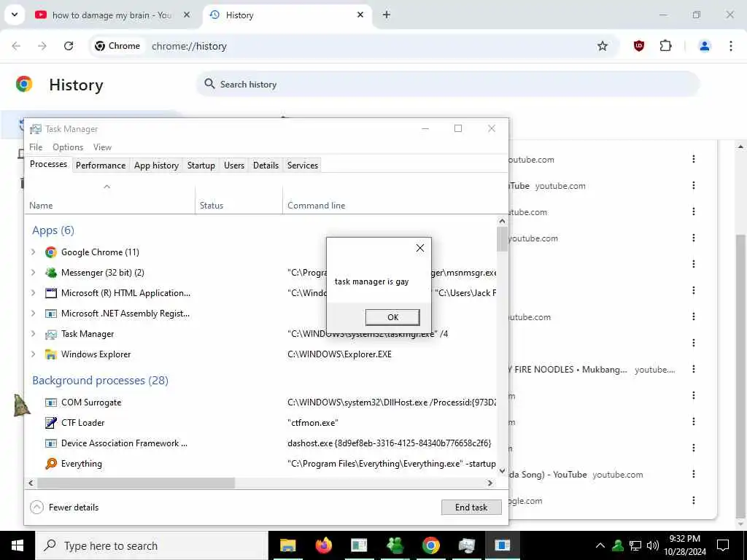The height and width of the screenshot is (560, 747).
Task: Open the File menu in Task Manager
Action: [x=36, y=147]
